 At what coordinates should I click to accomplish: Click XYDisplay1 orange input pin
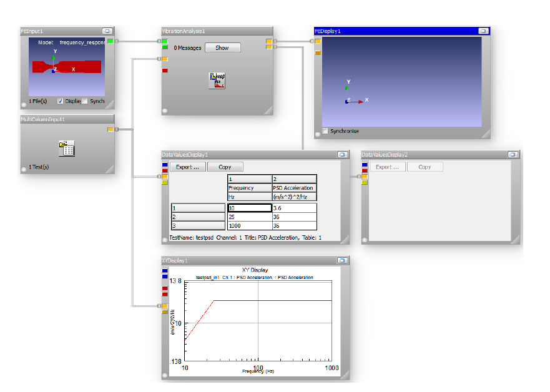pos(165,306)
